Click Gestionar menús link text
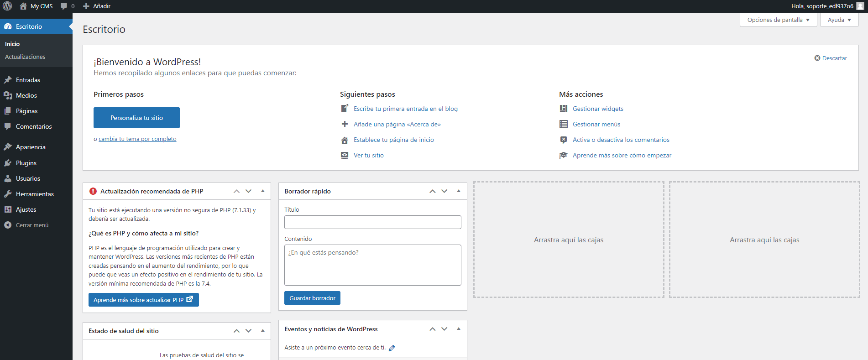Viewport: 868px width, 360px height. tap(596, 124)
